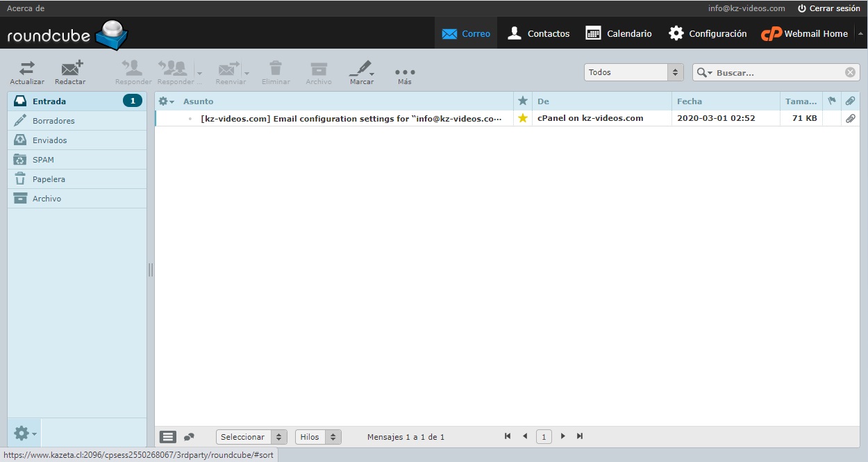This screenshot has width=868, height=462.
Task: Open Contactos address book
Action: click(x=539, y=33)
